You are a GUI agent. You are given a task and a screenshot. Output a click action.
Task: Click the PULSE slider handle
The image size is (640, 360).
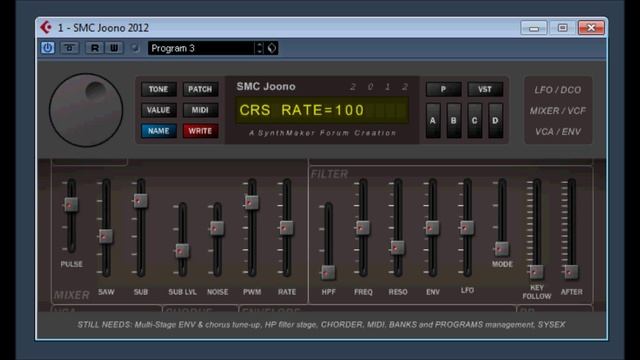tap(71, 204)
